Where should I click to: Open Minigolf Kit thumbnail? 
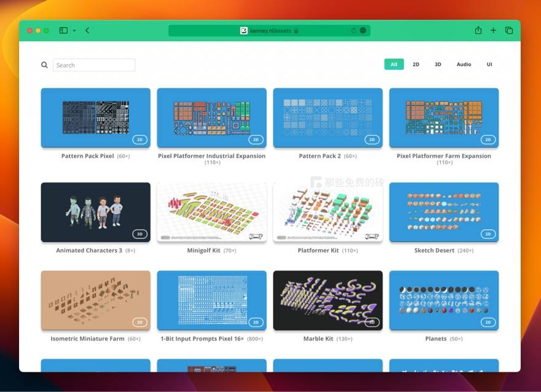pyautogui.click(x=212, y=212)
